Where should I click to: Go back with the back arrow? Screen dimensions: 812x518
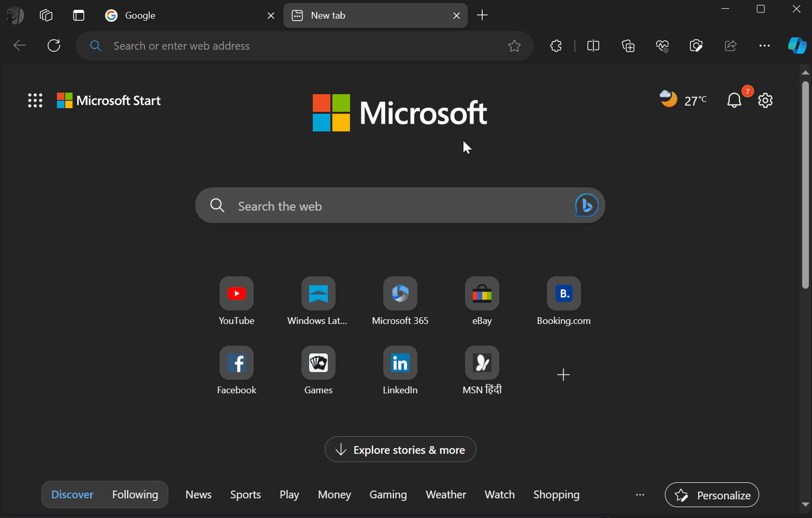click(x=20, y=46)
